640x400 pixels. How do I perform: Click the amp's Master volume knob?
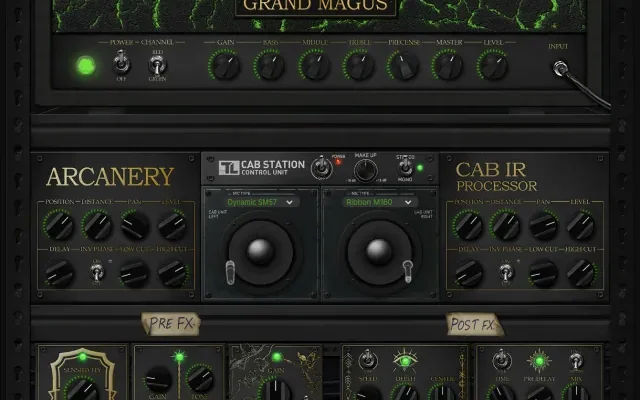447,66
